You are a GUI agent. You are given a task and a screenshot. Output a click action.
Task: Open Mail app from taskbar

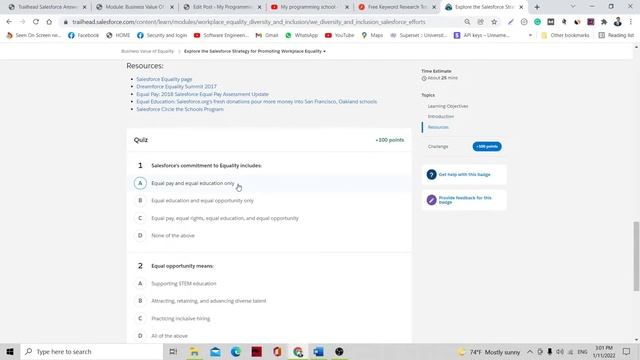[215, 351]
